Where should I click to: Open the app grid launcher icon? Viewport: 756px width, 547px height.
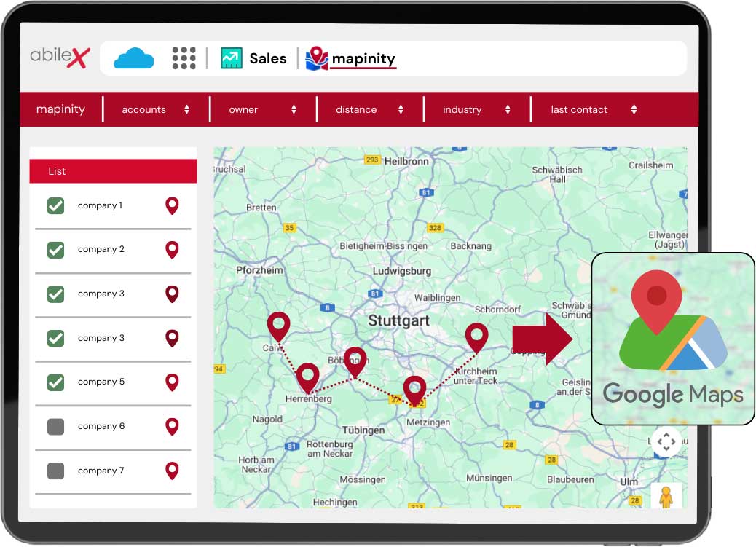tap(184, 58)
